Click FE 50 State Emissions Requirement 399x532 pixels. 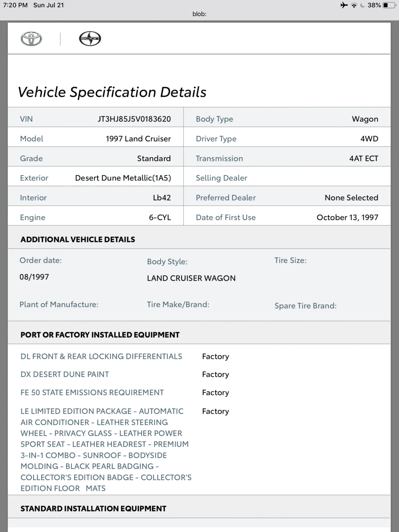pyautogui.click(x=92, y=393)
